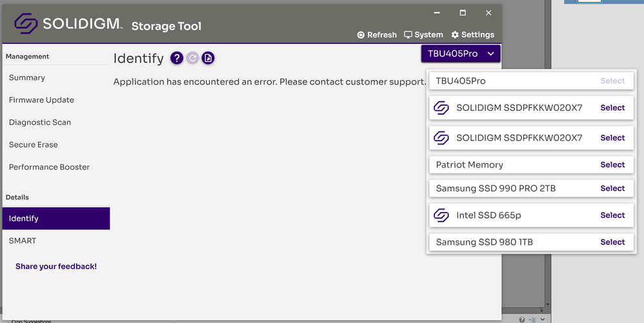
Task: Select the first SOLIDIGM SSDPFKKW020X7 drive
Action: tap(612, 108)
